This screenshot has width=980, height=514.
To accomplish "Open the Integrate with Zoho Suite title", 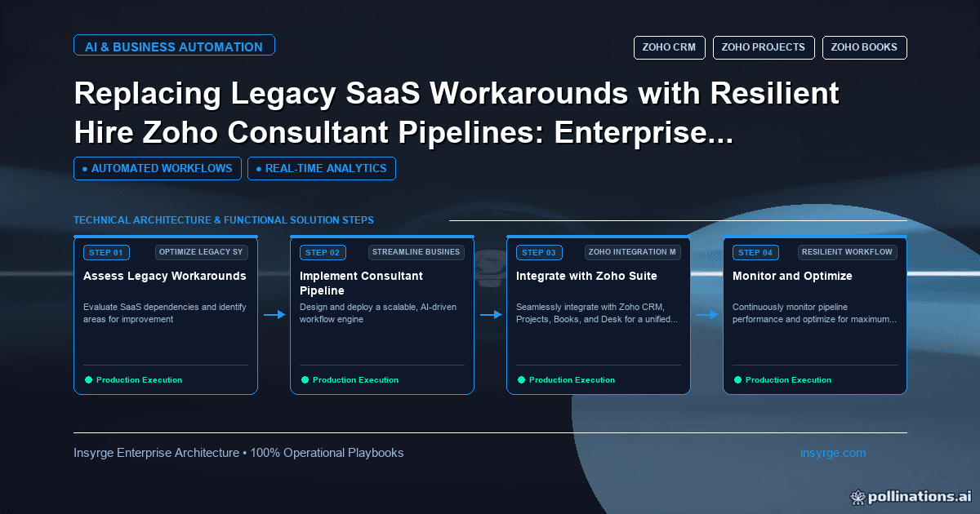I will click(586, 277).
